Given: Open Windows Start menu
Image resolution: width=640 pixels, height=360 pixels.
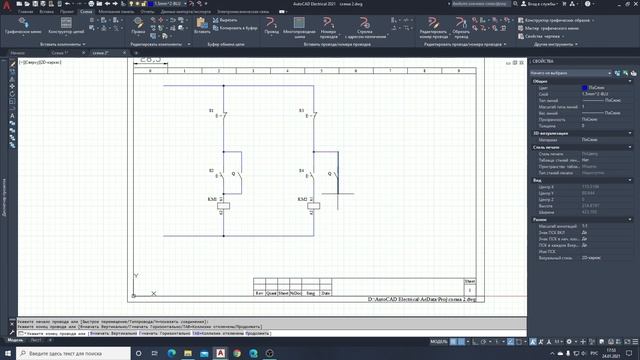Looking at the screenshot, I should [x=8, y=353].
